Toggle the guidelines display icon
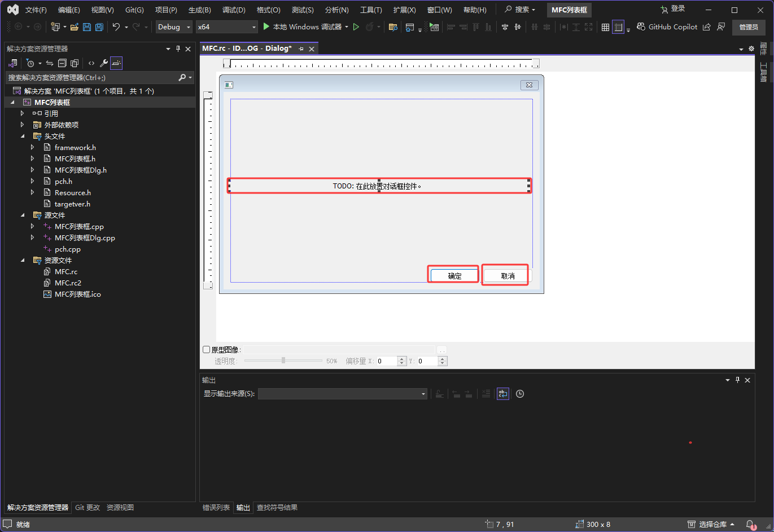The height and width of the screenshot is (532, 774). [618, 27]
